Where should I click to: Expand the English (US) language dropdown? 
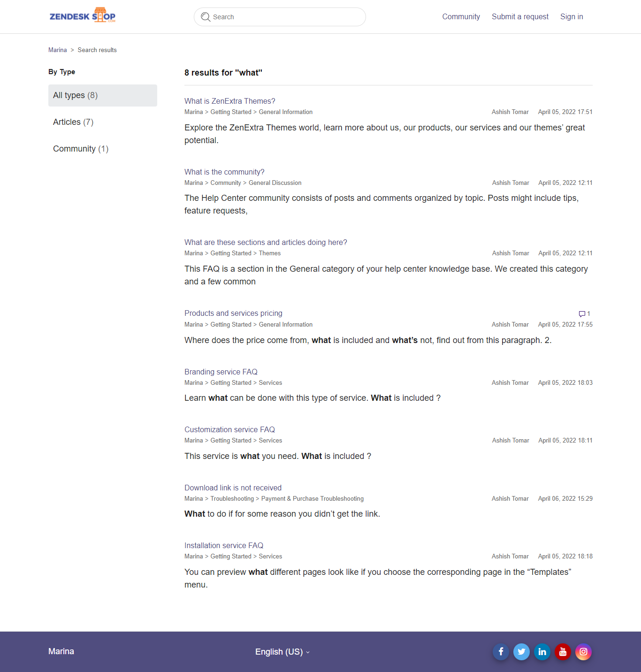pos(282,652)
